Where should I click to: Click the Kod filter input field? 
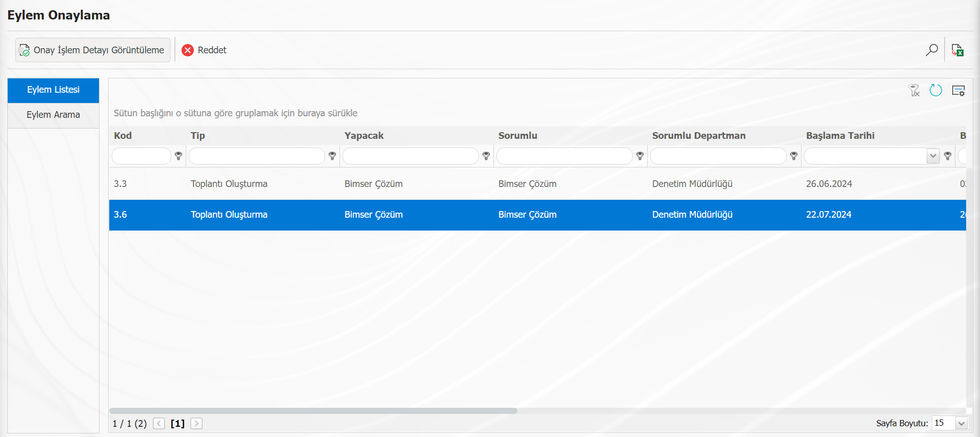(142, 156)
